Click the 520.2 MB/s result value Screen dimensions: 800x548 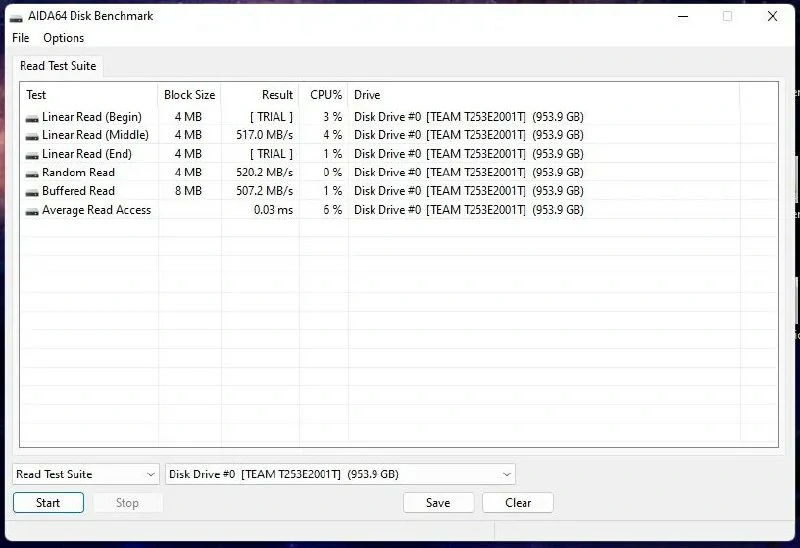click(264, 172)
